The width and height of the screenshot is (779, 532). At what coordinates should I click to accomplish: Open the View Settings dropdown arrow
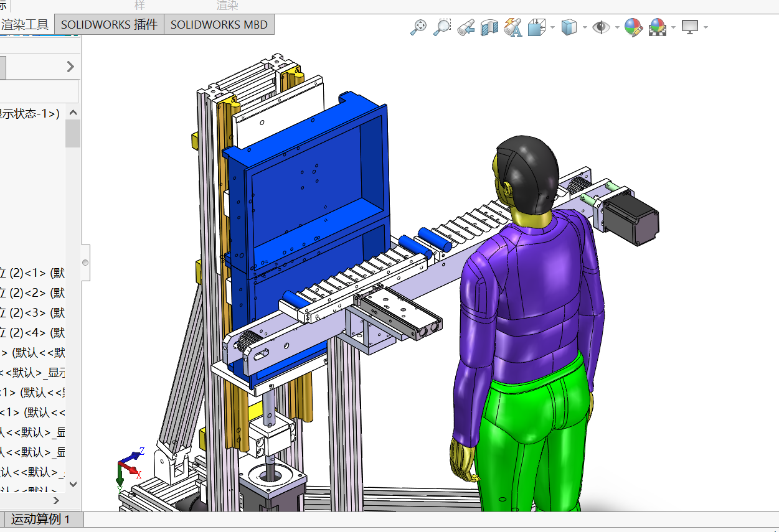(706, 27)
